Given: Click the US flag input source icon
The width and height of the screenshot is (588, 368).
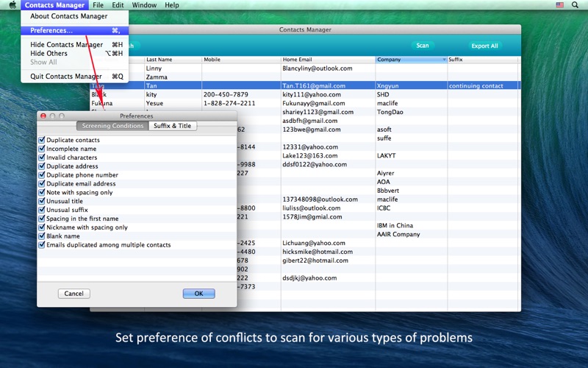Looking at the screenshot, I should point(559,5).
